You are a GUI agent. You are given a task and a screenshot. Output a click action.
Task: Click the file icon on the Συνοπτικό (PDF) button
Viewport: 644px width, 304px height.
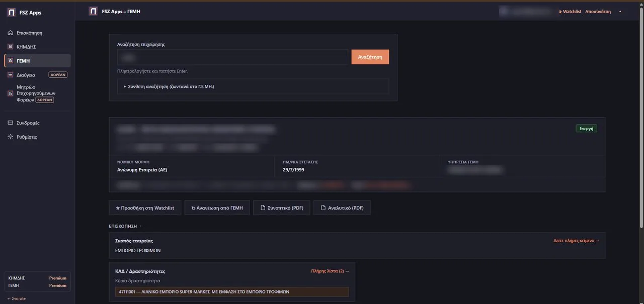click(263, 208)
